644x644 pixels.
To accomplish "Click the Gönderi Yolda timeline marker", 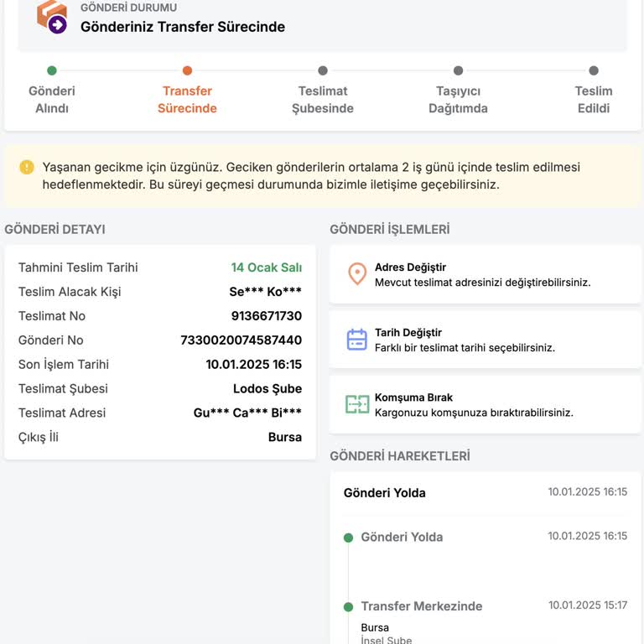I will click(348, 538).
